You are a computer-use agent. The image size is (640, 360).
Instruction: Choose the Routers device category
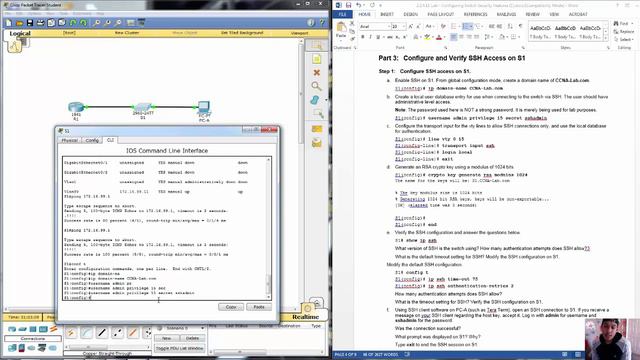click(x=12, y=329)
